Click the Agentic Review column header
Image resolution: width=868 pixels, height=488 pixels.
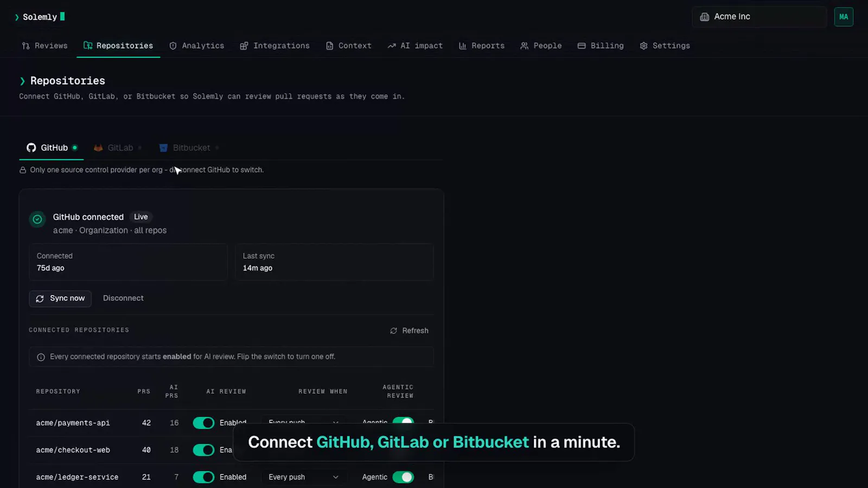[x=399, y=391]
